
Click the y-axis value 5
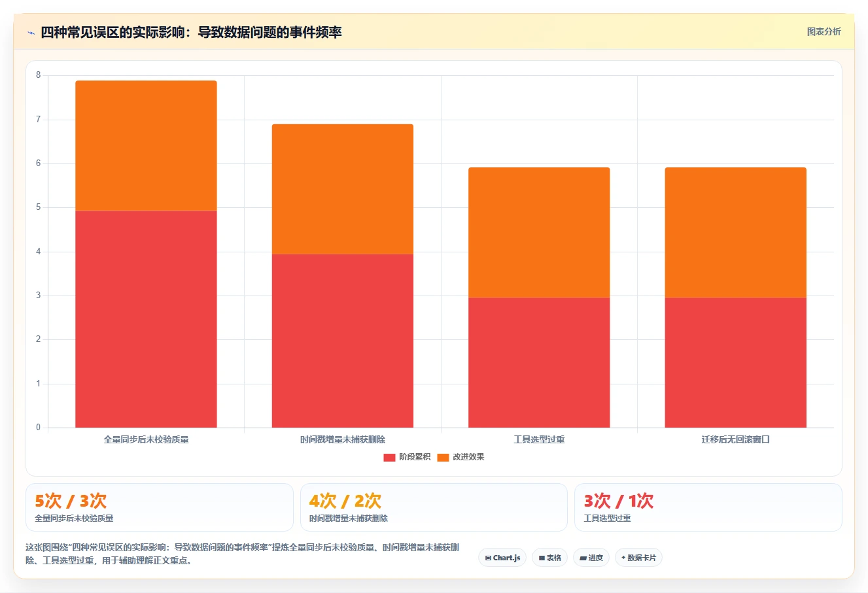coord(38,207)
